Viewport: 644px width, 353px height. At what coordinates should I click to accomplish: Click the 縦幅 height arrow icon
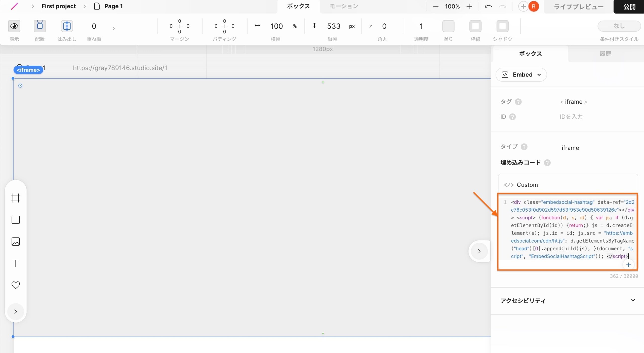coord(314,25)
